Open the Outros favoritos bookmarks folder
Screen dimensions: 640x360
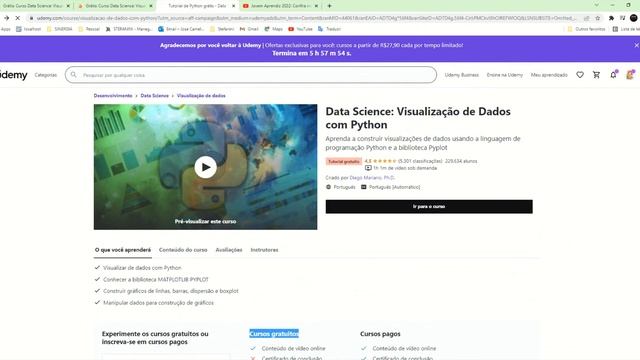(586, 29)
